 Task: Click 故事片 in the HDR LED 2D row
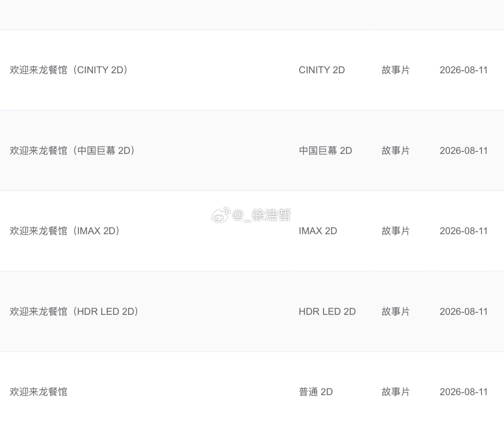[396, 312]
